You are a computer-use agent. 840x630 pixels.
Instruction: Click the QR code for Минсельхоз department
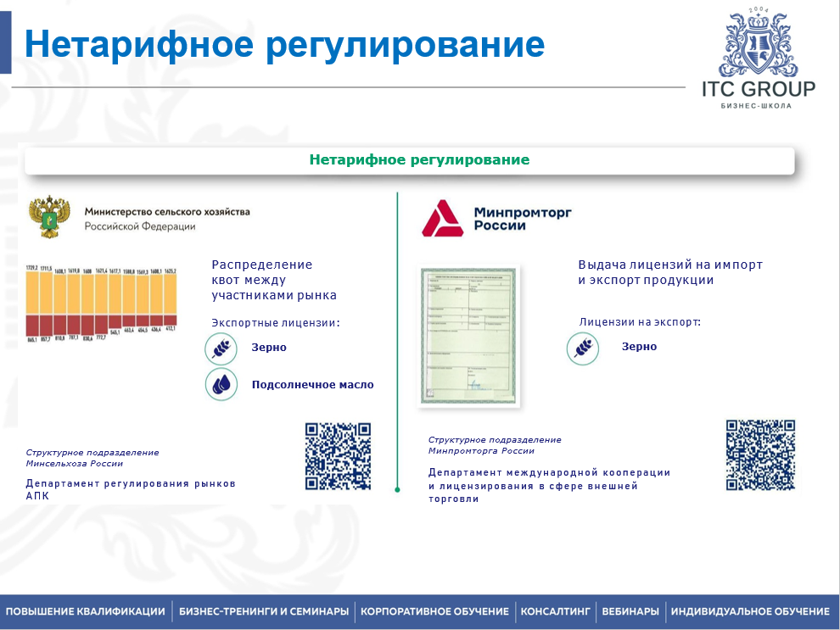338,456
